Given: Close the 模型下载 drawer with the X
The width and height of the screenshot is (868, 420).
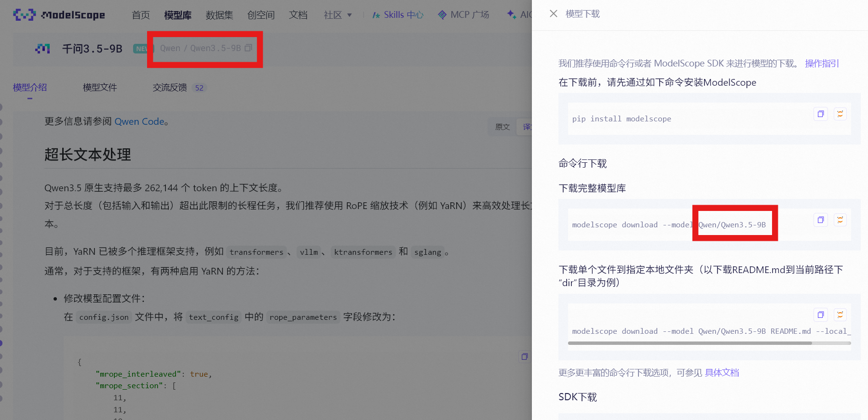Looking at the screenshot, I should point(554,14).
